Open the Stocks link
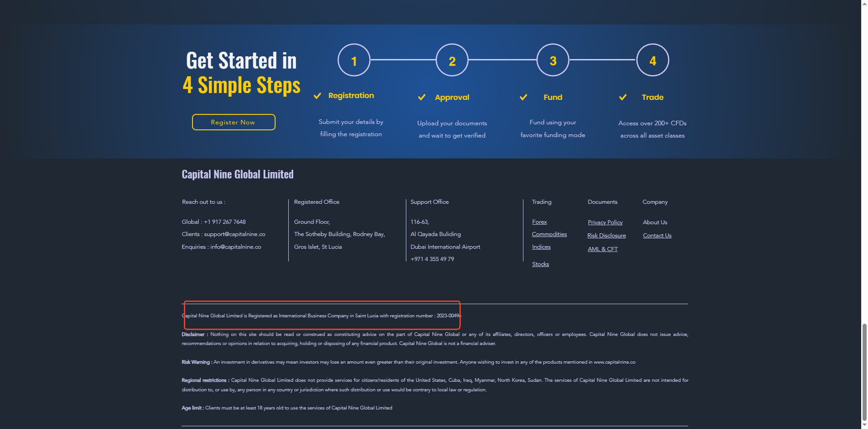Viewport: 868px width, 429px height. pos(540,264)
